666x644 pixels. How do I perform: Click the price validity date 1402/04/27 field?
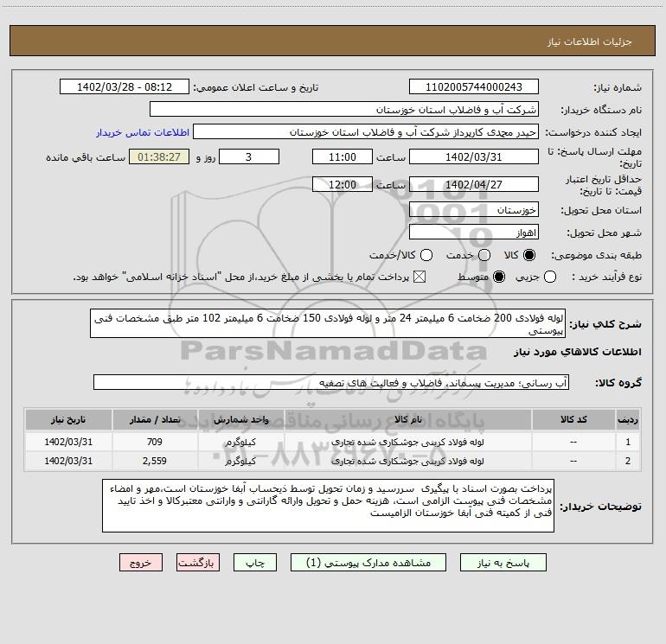click(474, 184)
